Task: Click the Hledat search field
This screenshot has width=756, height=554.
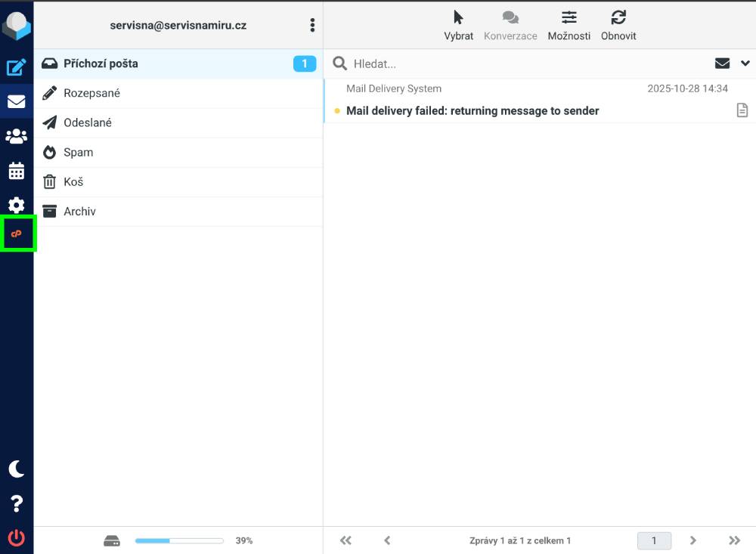Action: 522,64
